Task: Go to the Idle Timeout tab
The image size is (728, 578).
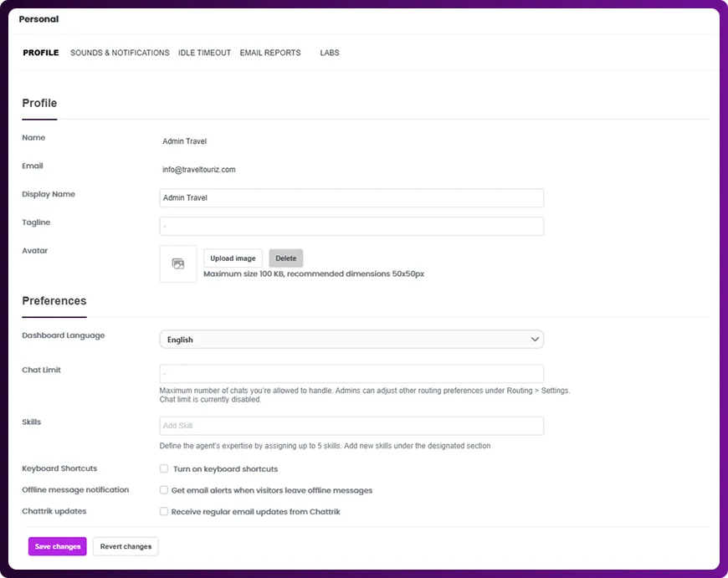Action: point(204,53)
